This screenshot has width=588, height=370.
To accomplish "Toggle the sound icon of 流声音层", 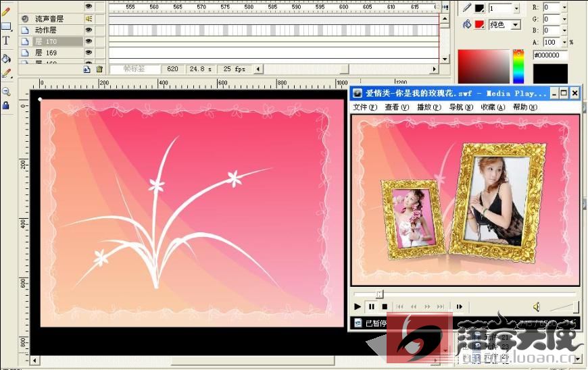I will [x=89, y=19].
